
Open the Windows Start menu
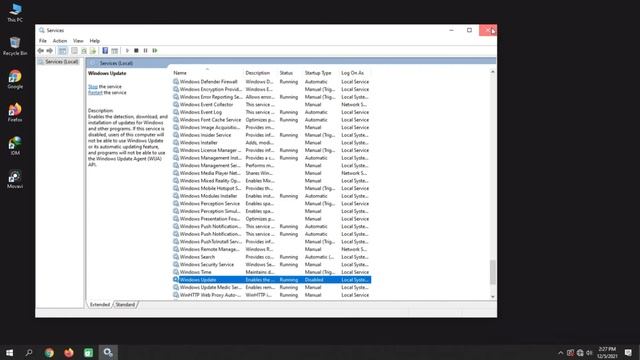click(x=9, y=352)
